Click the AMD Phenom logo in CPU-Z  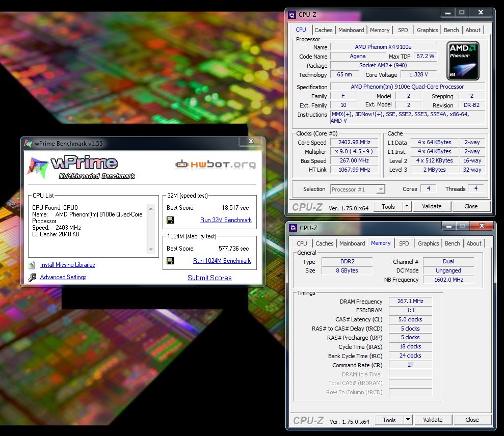point(463,61)
